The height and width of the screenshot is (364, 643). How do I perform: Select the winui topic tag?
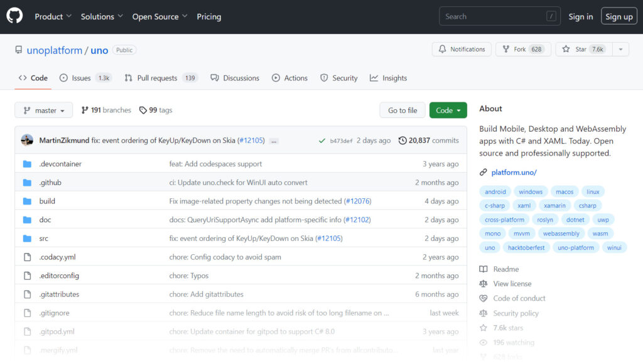tap(614, 248)
